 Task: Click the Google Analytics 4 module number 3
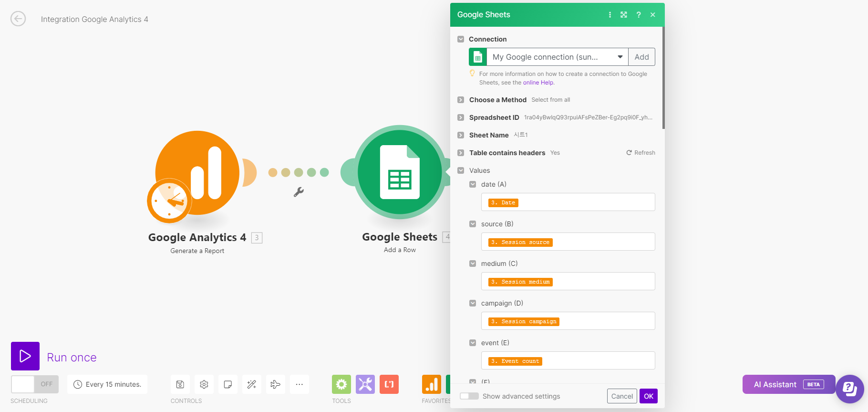(x=257, y=238)
